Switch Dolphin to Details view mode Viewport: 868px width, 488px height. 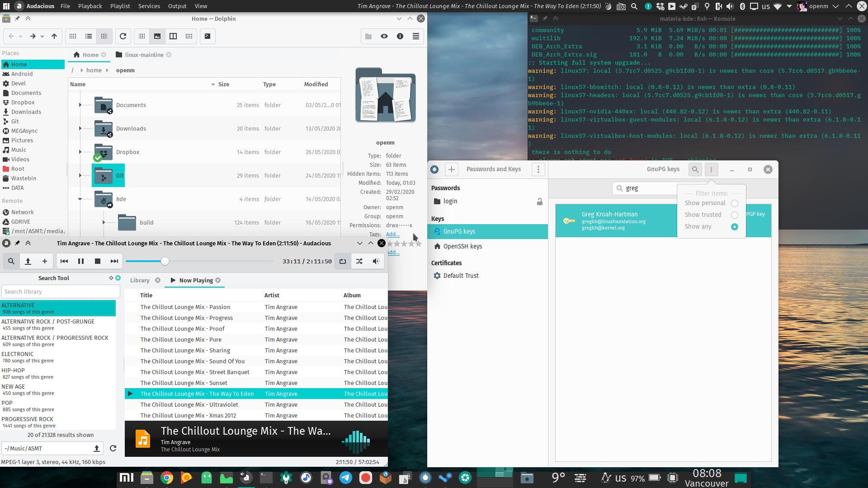pyautogui.click(x=104, y=36)
